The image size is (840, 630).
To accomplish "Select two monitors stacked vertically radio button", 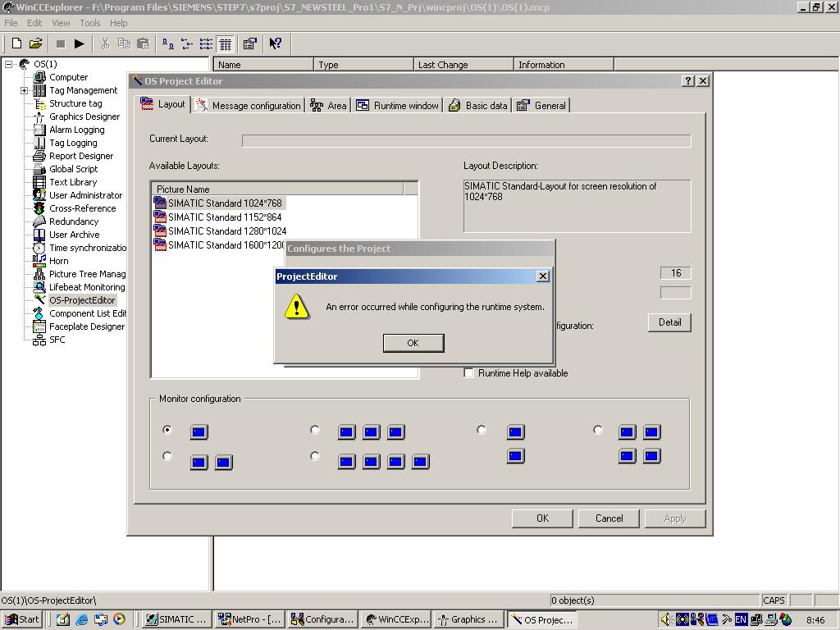I will tap(481, 430).
